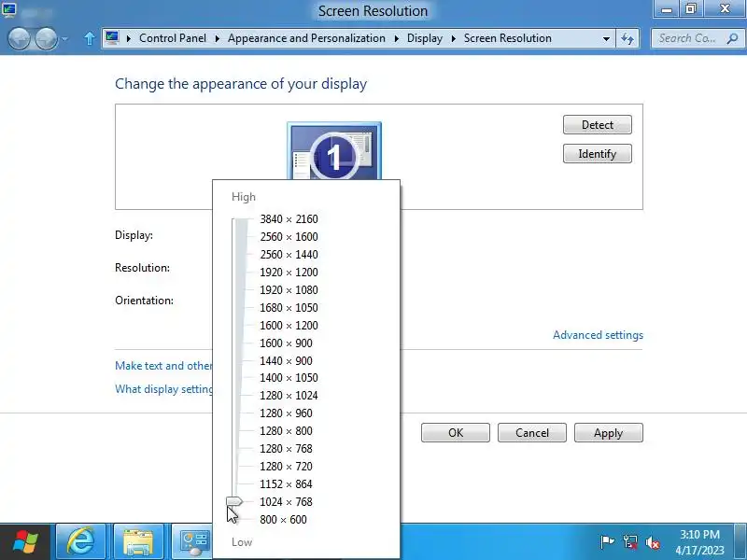Choose the 1600 × 900 resolution

[x=286, y=343]
